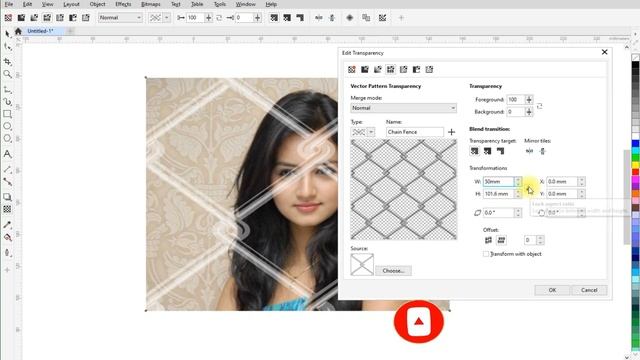Screen dimensions: 640x360
Task: Select the Artistic Media tool
Action: (x=7, y=102)
